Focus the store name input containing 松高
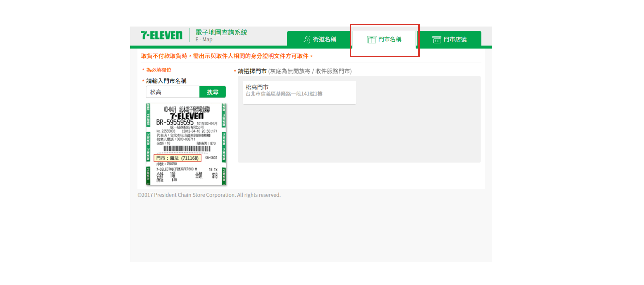Screen dimensions: 644x285 point(173,92)
